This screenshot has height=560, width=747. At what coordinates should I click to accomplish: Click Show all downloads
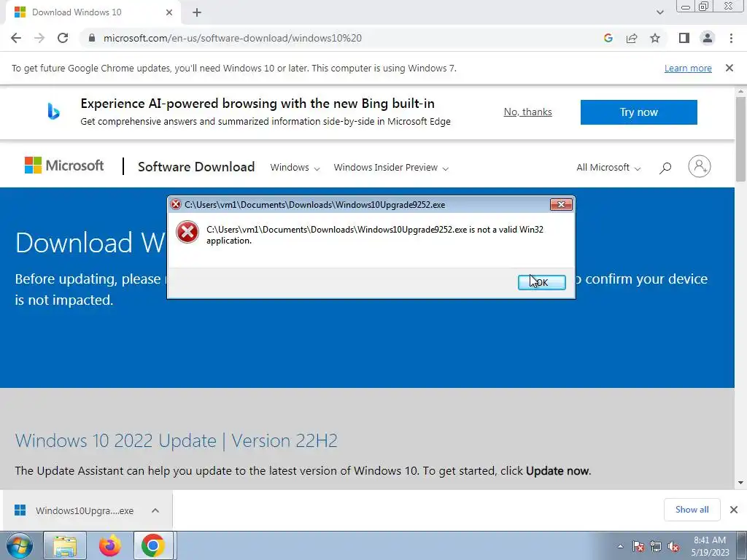click(x=692, y=510)
